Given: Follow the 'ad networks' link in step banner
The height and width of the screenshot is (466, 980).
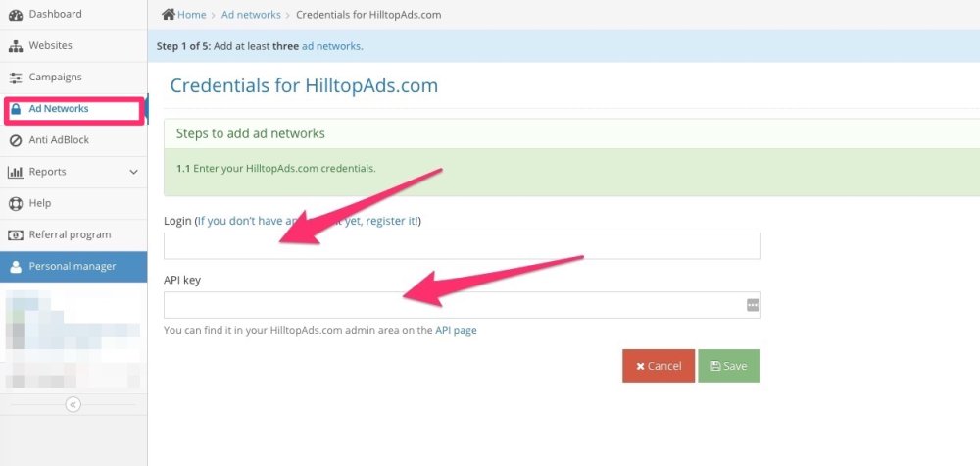Looking at the screenshot, I should 330,46.
